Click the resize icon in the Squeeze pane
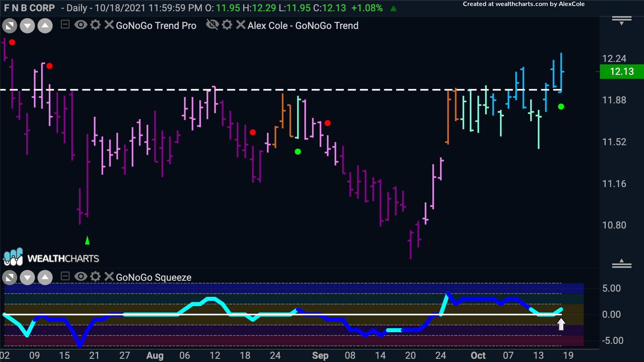Viewport: 644px width, 362px height. pyautogui.click(x=10, y=278)
